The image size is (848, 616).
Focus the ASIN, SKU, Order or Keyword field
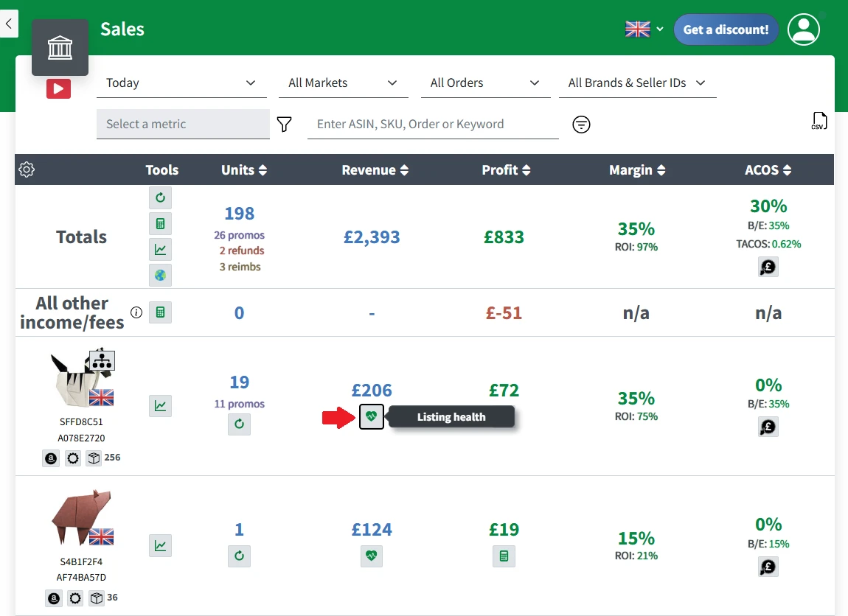pos(433,125)
